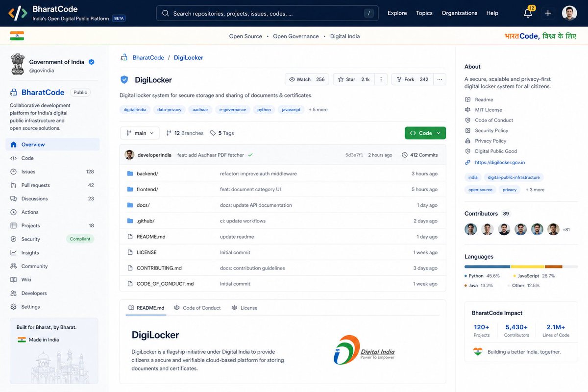Screen dimensions: 588x392
Task: Fork the DigiLocker repository
Action: (413, 79)
